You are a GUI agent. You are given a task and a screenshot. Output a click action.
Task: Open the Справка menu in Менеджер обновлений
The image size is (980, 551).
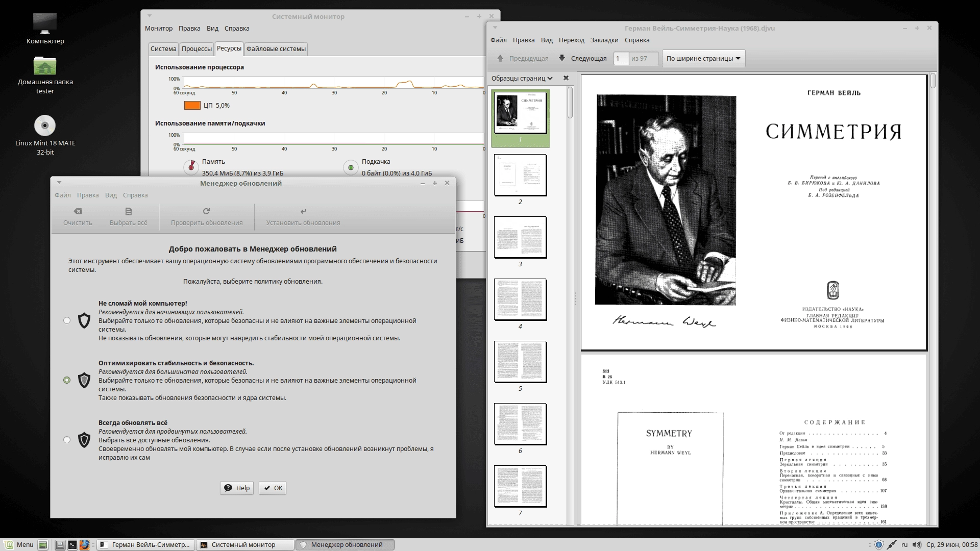pos(135,195)
